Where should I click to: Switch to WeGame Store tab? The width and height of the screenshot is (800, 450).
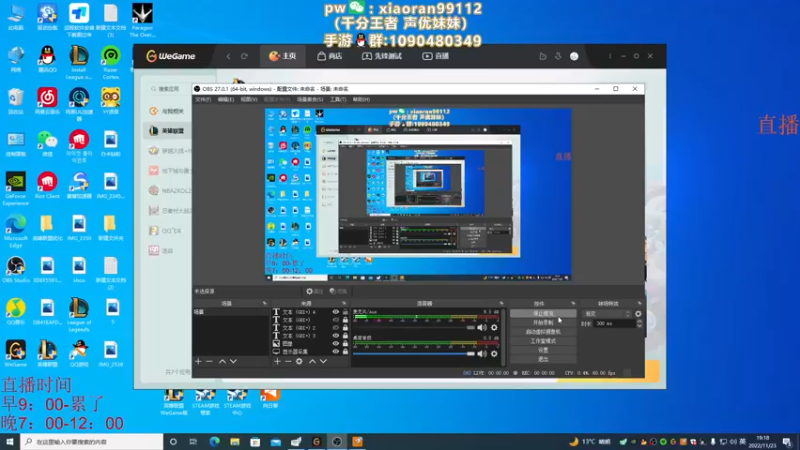click(x=330, y=56)
